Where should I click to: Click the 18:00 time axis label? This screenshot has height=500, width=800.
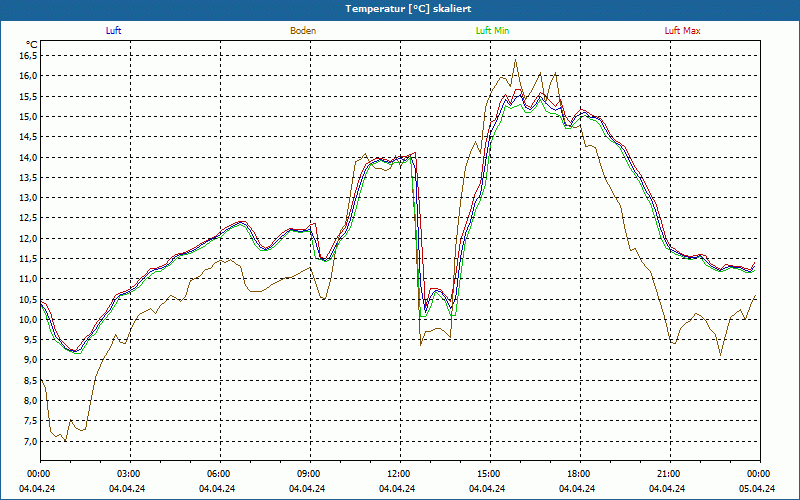(x=580, y=474)
